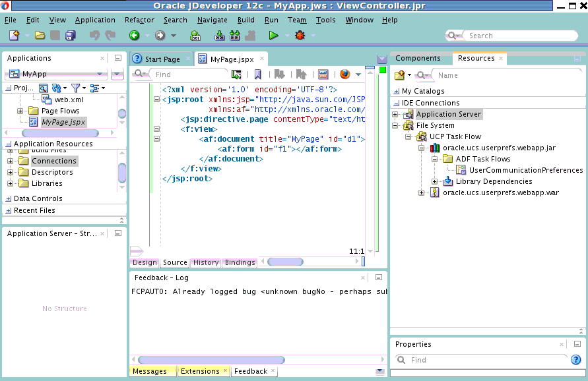588x381 pixels.
Task: Collapse the UCP Task Flow node
Action: (408, 136)
